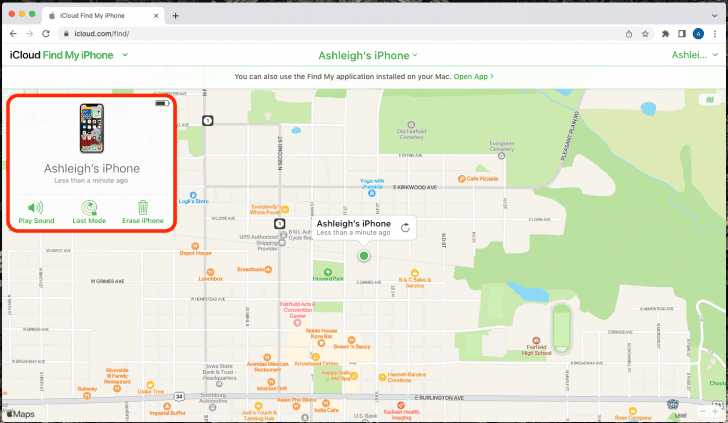The image size is (728, 423).
Task: Click the Erase iPhone trash icon
Action: pyautogui.click(x=143, y=207)
